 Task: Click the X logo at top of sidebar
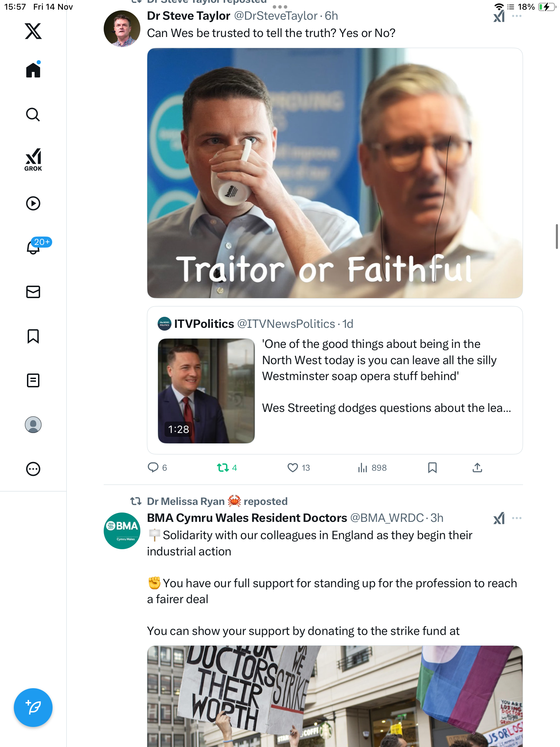click(x=33, y=31)
